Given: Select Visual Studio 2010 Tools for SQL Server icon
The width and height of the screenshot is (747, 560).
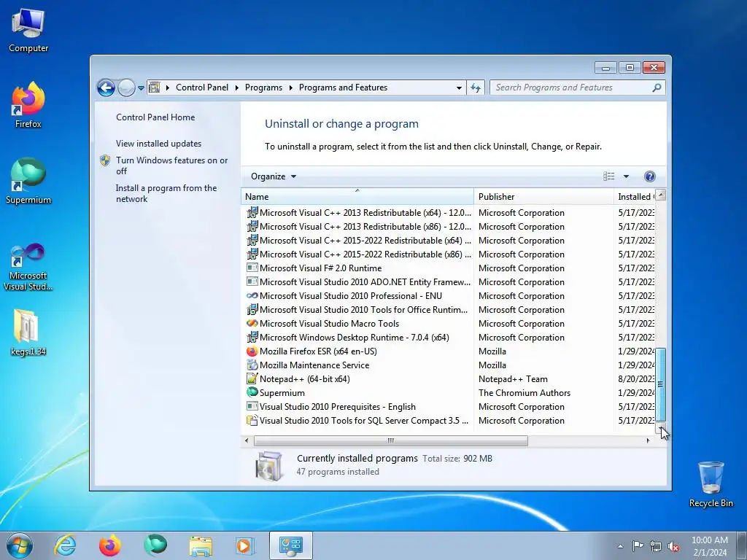Looking at the screenshot, I should click(x=252, y=421).
